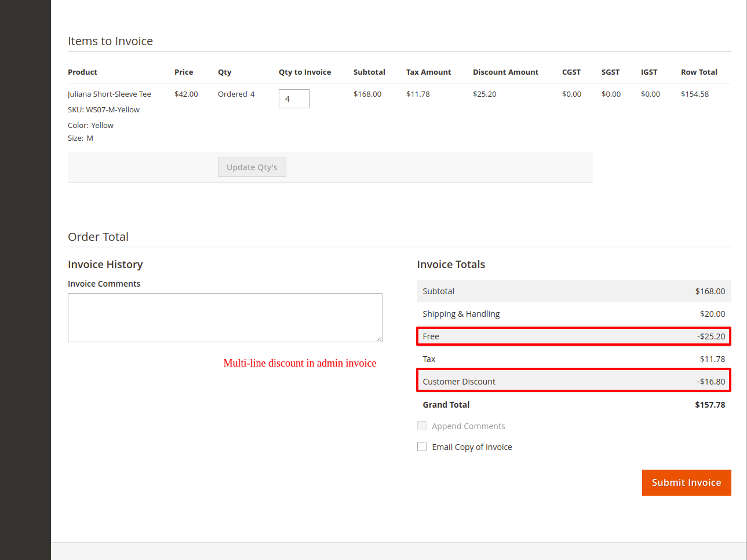Enable the Email Copy of Invoice checkbox
This screenshot has height=560, width=747.
point(422,446)
